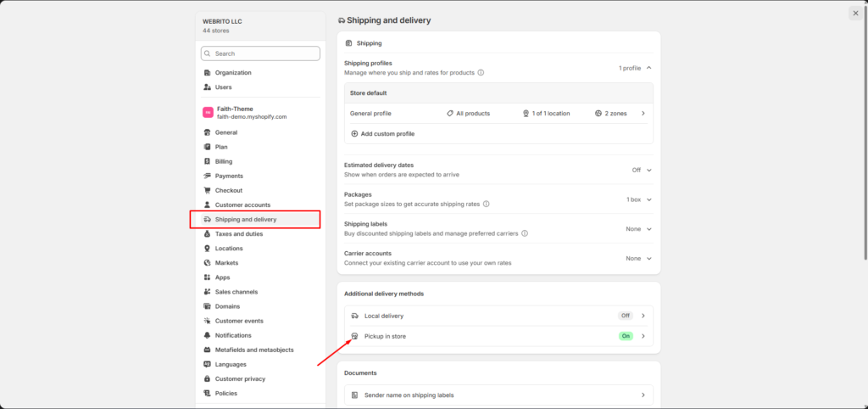Image resolution: width=868 pixels, height=409 pixels.
Task: Click the page vertical scrollbar
Action: pos(865,133)
